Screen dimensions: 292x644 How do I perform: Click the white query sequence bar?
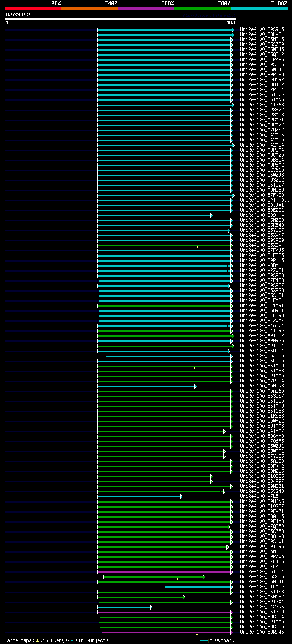(x=120, y=19)
